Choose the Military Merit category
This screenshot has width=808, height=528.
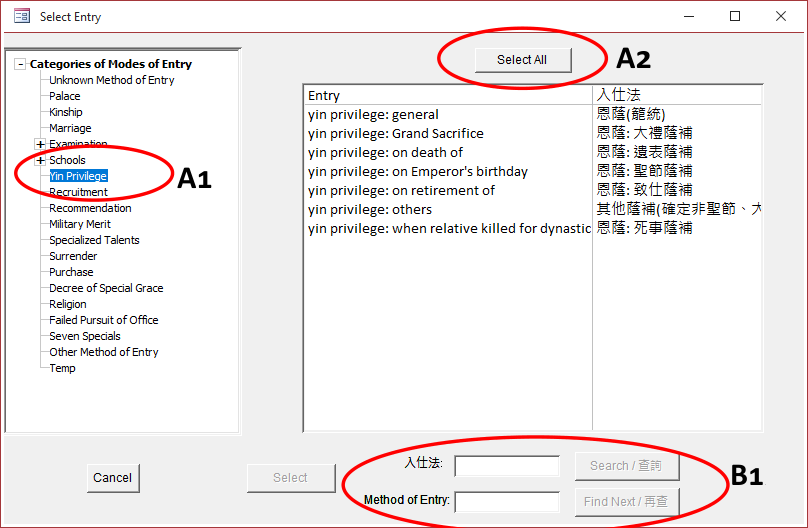click(80, 224)
